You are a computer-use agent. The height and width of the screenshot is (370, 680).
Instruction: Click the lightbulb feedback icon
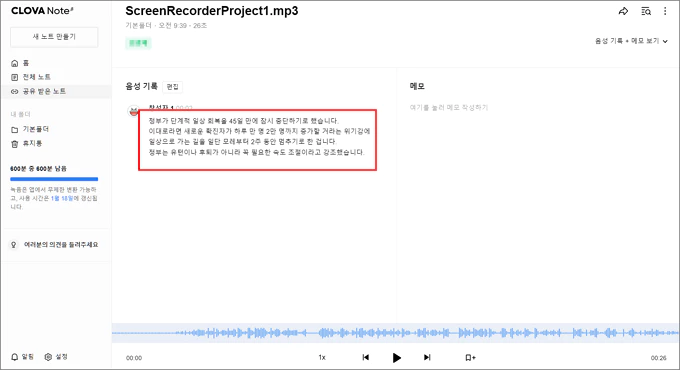[x=14, y=245]
